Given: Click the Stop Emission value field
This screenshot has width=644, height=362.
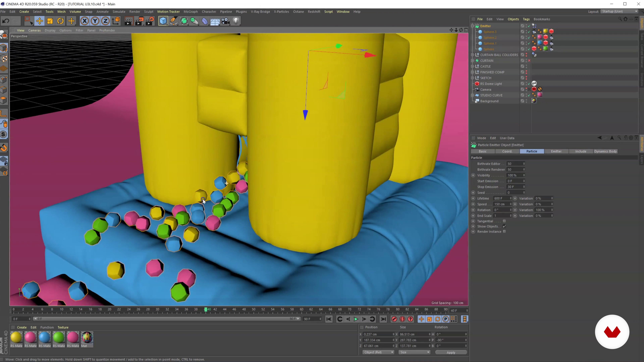Looking at the screenshot, I should click(515, 187).
